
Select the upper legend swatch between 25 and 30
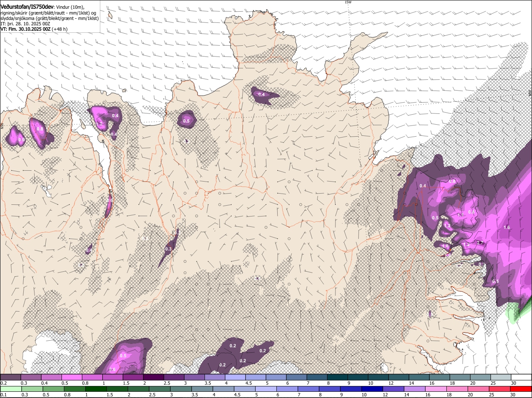pyautogui.click(x=501, y=377)
